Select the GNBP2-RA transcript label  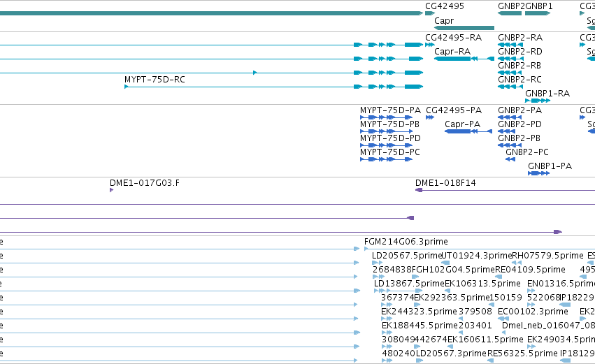click(x=520, y=38)
